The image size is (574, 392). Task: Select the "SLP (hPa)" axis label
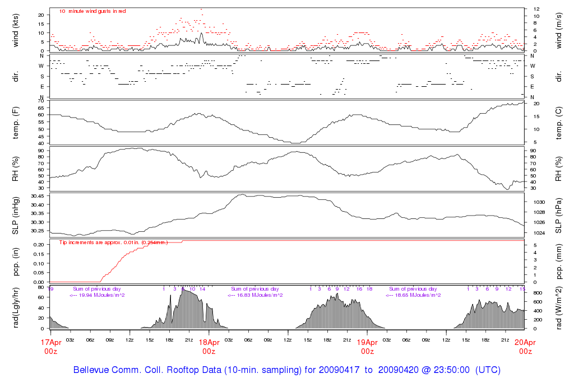pyautogui.click(x=559, y=216)
